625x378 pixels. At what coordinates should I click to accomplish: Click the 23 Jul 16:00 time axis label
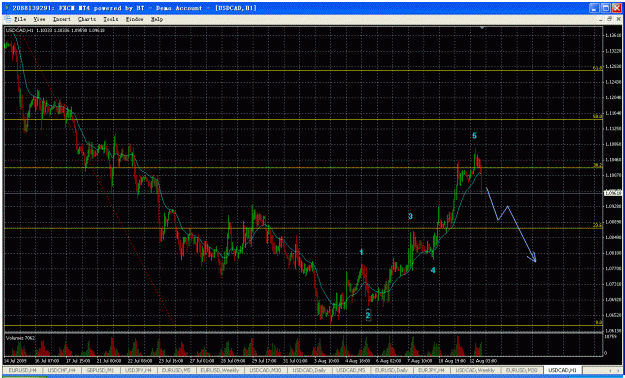171,360
